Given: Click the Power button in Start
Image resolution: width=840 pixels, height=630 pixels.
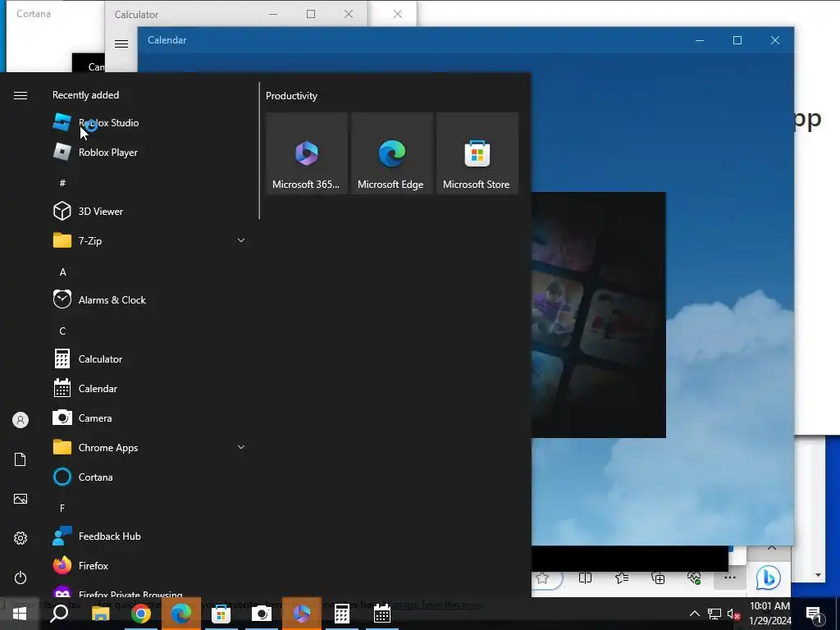Looking at the screenshot, I should click(x=21, y=577).
